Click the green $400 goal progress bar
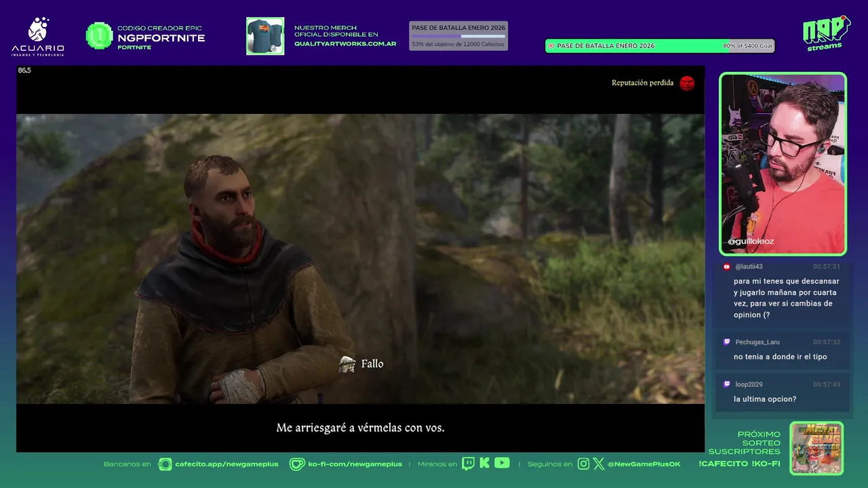868x488 pixels. click(x=660, y=46)
